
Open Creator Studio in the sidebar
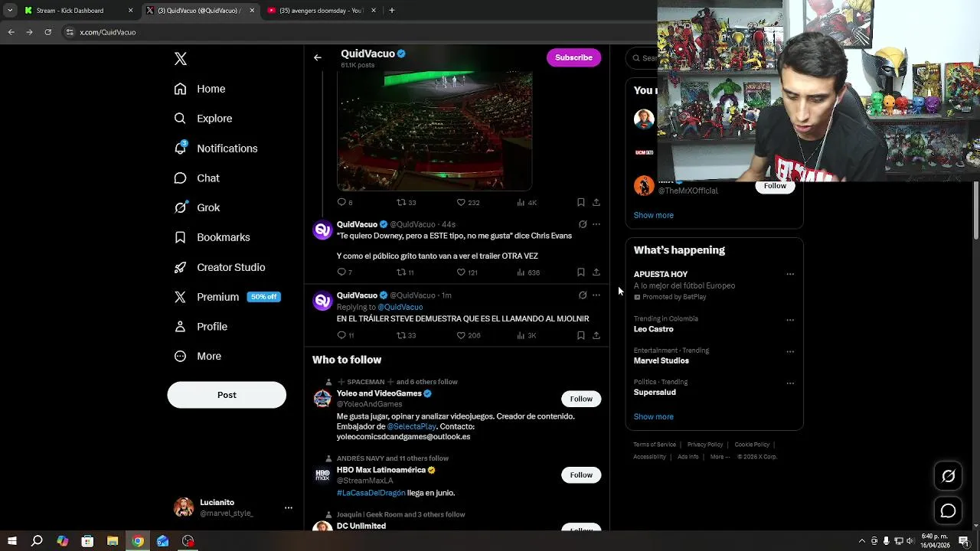(x=220, y=267)
